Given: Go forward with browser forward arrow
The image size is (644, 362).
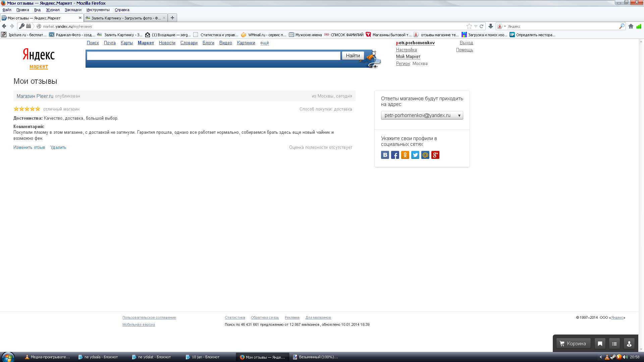Looking at the screenshot, I should click(12, 26).
